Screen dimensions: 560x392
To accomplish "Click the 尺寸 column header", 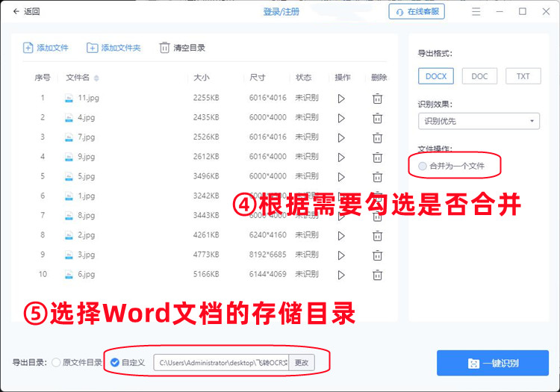I will tap(257, 78).
